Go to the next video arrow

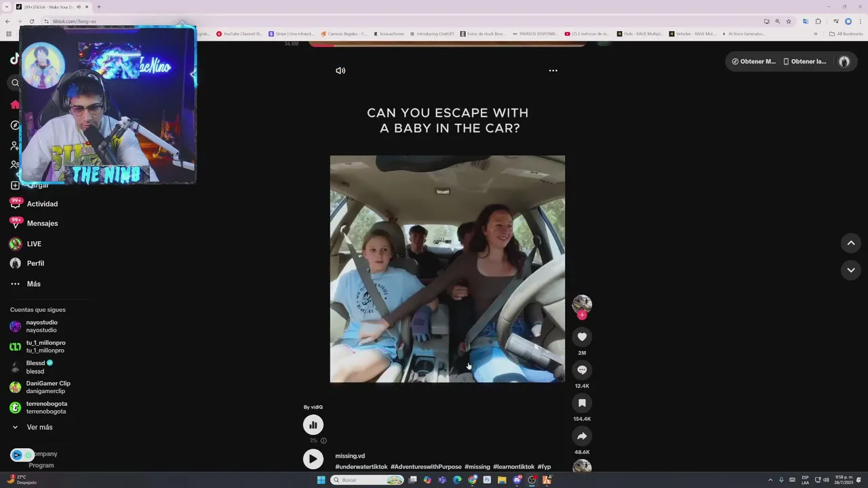[x=851, y=270]
